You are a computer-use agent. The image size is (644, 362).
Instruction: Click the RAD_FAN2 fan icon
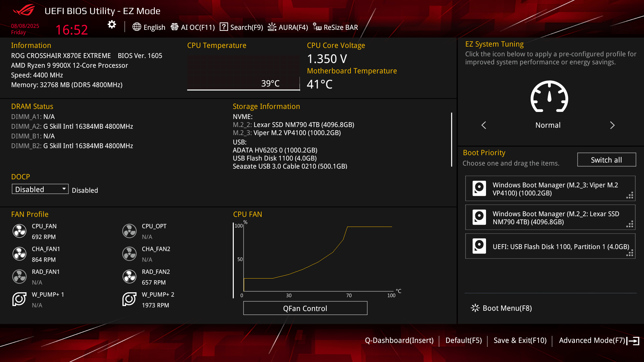129,277
